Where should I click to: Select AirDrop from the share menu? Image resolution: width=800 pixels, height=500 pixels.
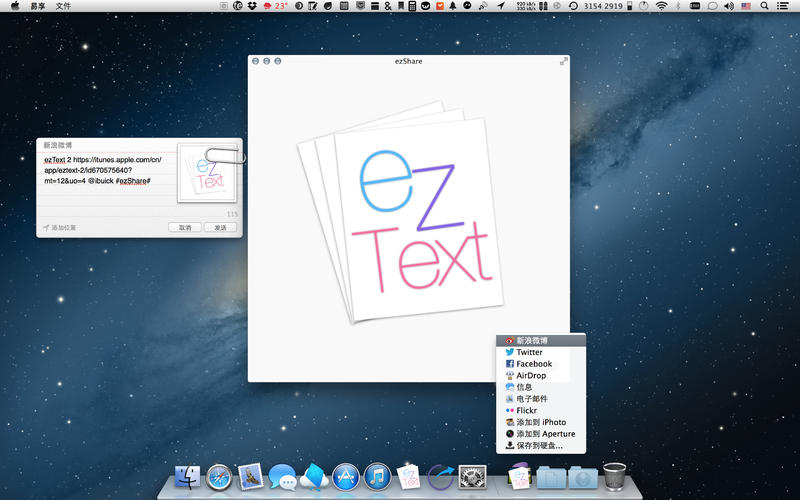click(541, 376)
